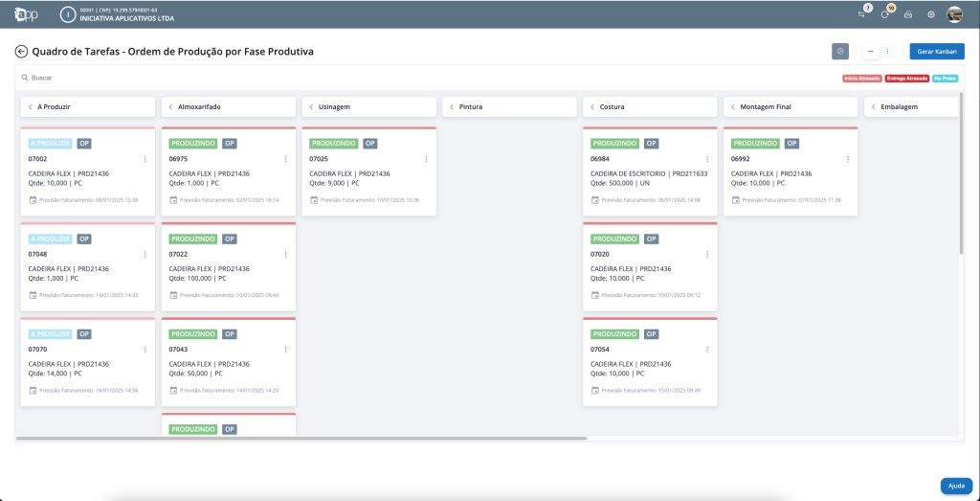
Task: Go back using the arrow beside Quadro de Tarefas
Action: pos(22,52)
